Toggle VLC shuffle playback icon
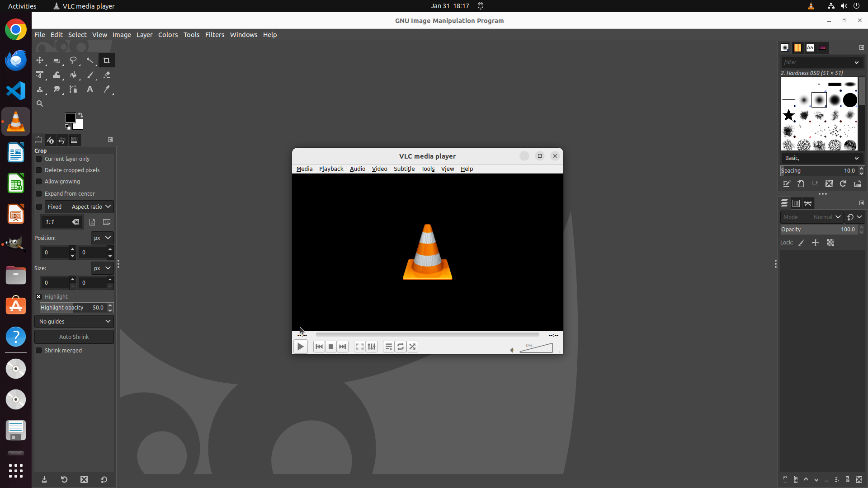 click(412, 347)
